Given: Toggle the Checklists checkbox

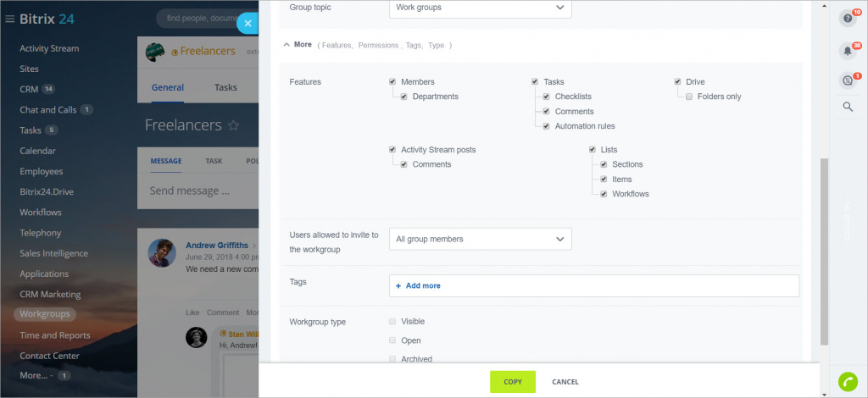Looking at the screenshot, I should point(547,97).
